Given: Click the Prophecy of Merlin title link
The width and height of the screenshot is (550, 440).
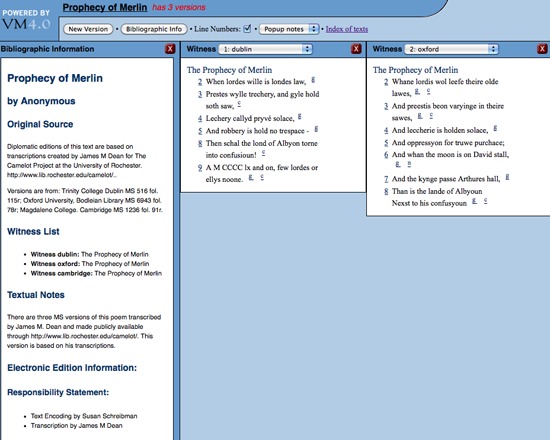Looking at the screenshot, I should (x=105, y=7).
